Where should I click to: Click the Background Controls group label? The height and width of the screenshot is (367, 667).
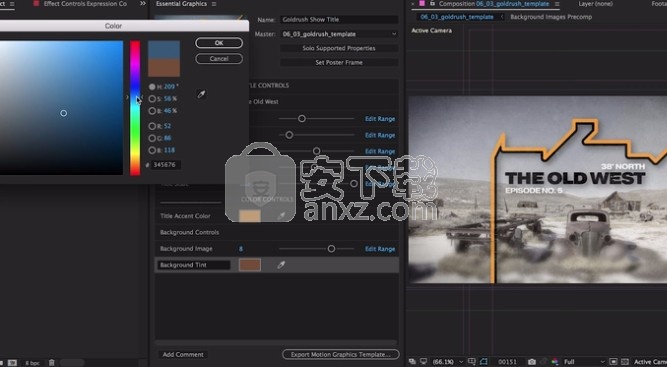(189, 232)
